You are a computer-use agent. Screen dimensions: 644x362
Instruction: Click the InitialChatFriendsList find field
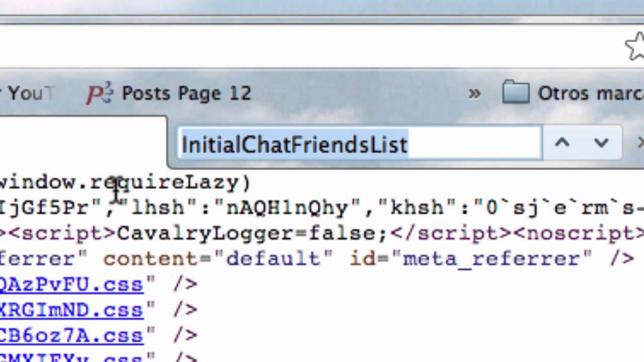pos(359,144)
